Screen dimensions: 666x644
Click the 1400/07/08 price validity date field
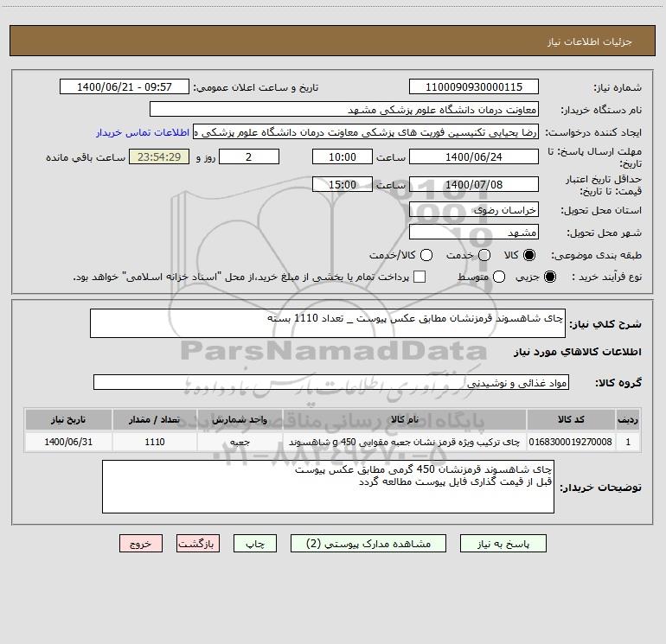pos(474,184)
